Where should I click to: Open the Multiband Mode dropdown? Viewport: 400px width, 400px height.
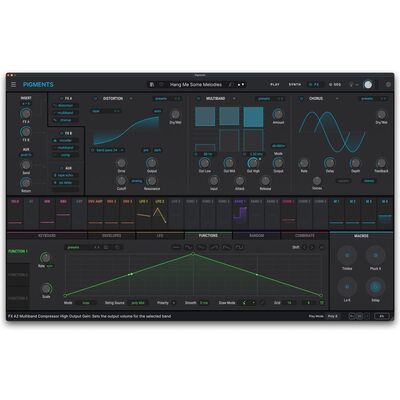point(278,146)
